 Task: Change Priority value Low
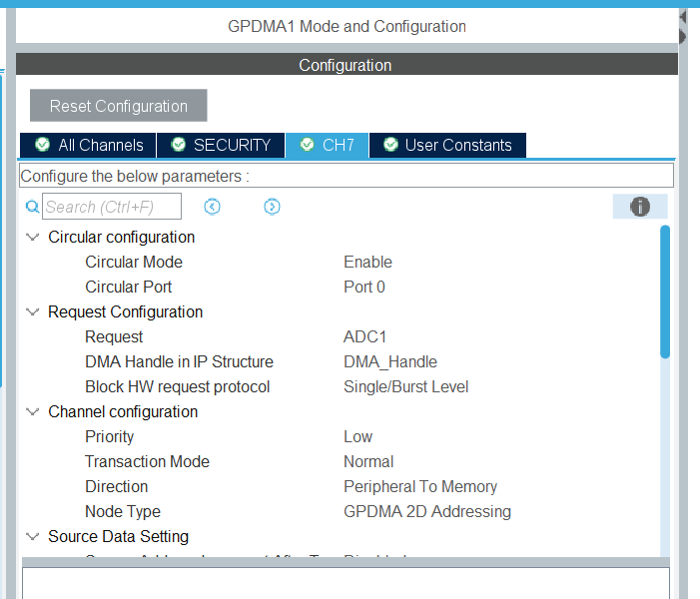pyautogui.click(x=358, y=437)
